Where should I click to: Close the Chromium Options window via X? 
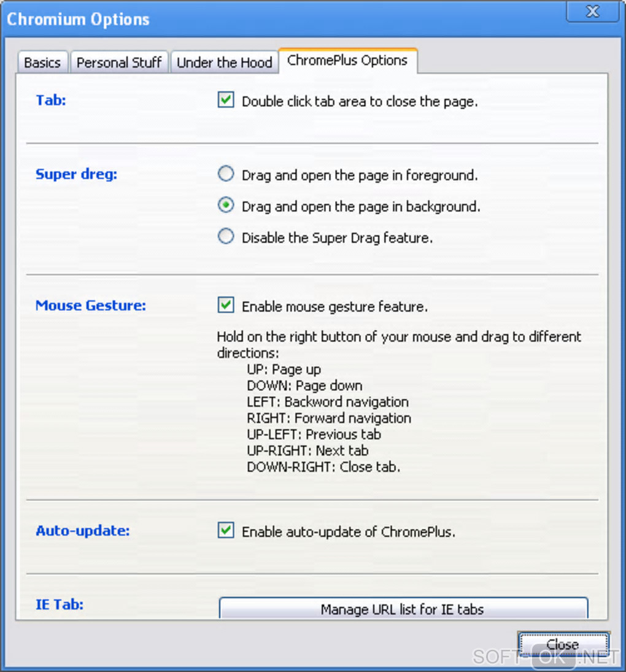pyautogui.click(x=593, y=11)
